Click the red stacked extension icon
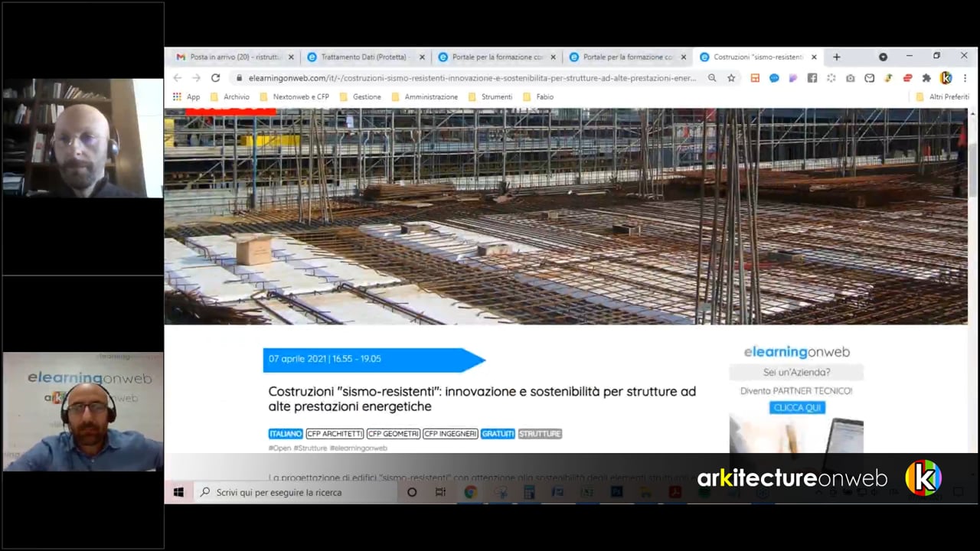The height and width of the screenshot is (551, 980). [x=907, y=78]
